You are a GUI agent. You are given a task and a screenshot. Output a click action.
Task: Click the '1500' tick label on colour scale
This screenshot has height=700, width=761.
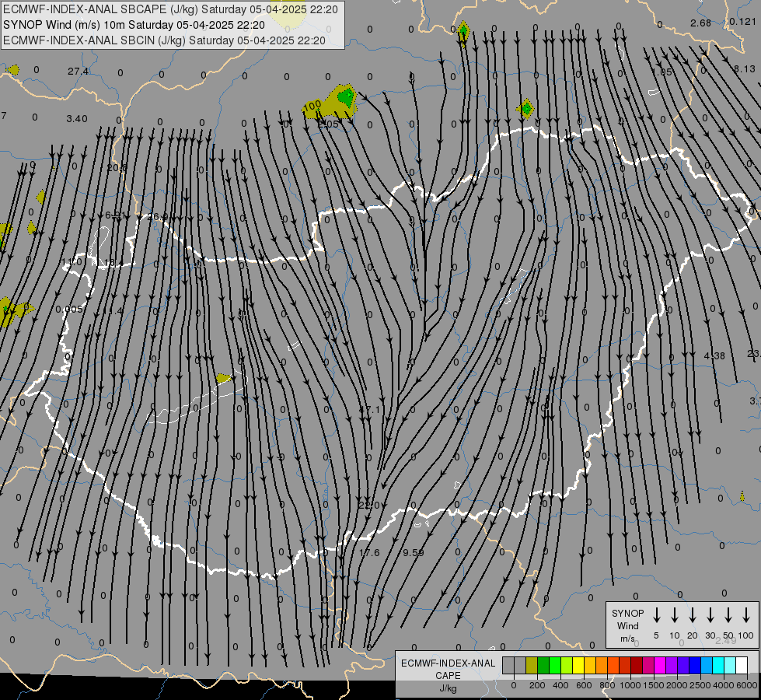653,685
